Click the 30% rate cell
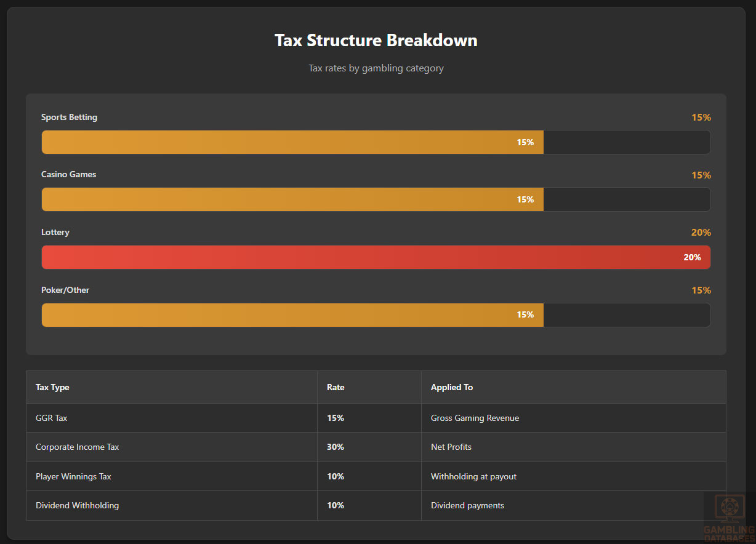 pos(336,447)
